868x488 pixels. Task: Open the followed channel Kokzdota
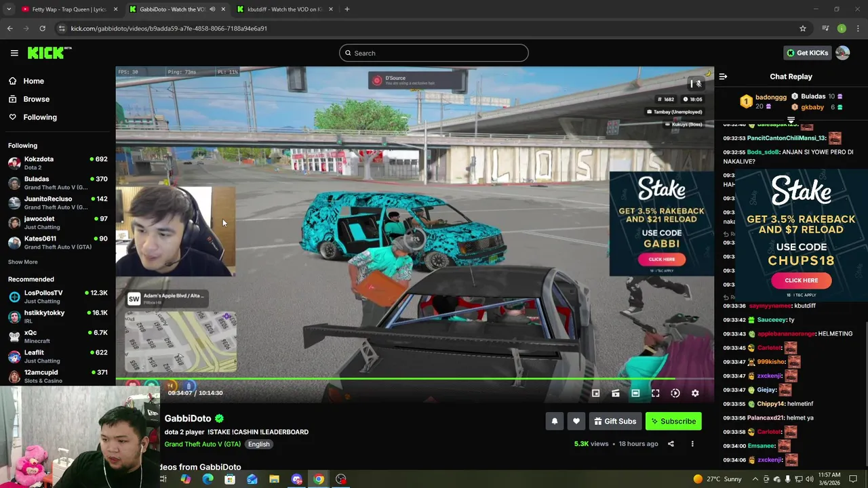click(58, 163)
